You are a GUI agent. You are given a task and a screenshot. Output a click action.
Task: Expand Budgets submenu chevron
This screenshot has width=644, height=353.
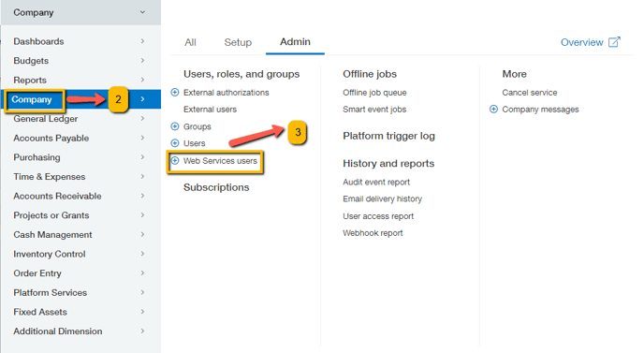pos(142,61)
